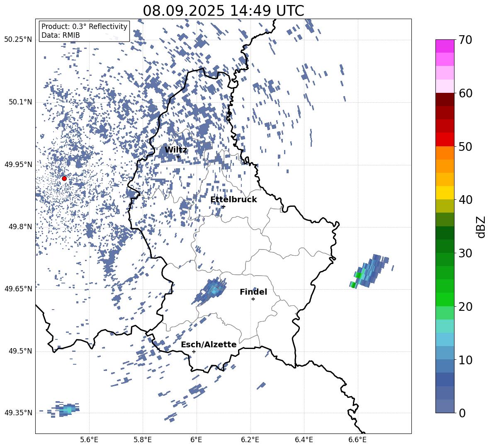Click the Data: RMIB text
491x448 pixels.
61,35
